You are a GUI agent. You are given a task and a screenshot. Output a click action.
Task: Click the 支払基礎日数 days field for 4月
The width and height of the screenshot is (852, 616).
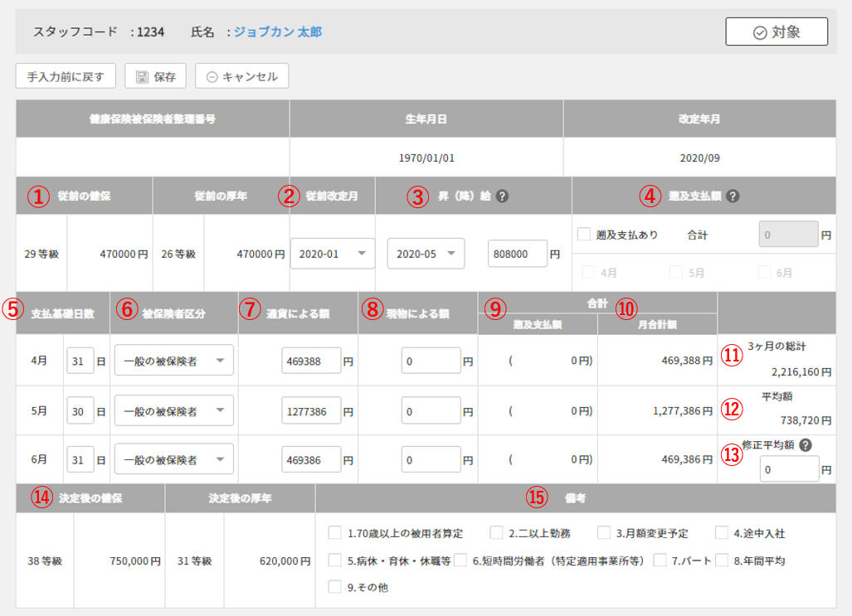(80, 361)
